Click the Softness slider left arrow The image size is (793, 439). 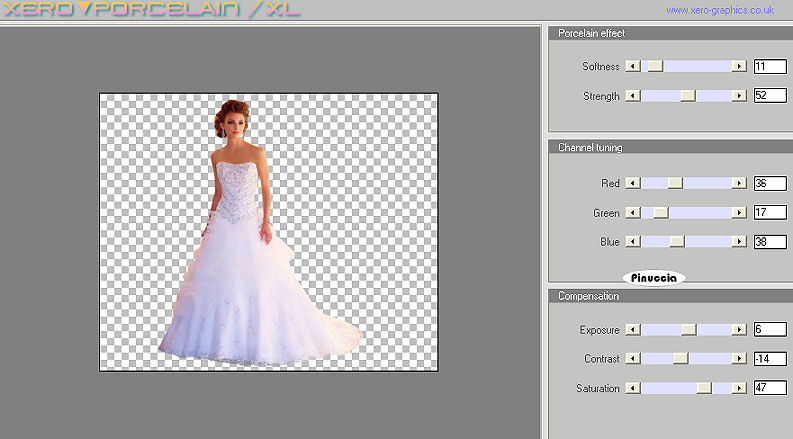click(632, 66)
